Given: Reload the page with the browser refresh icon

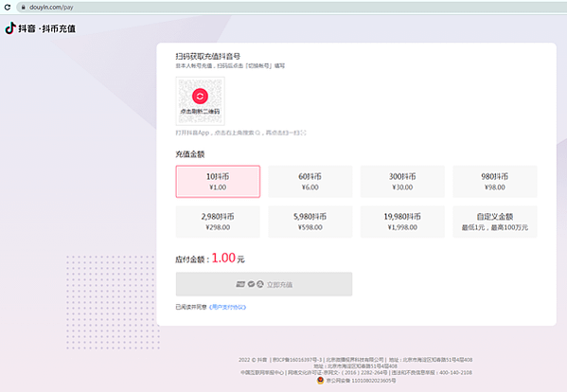Looking at the screenshot, I should pos(8,8).
